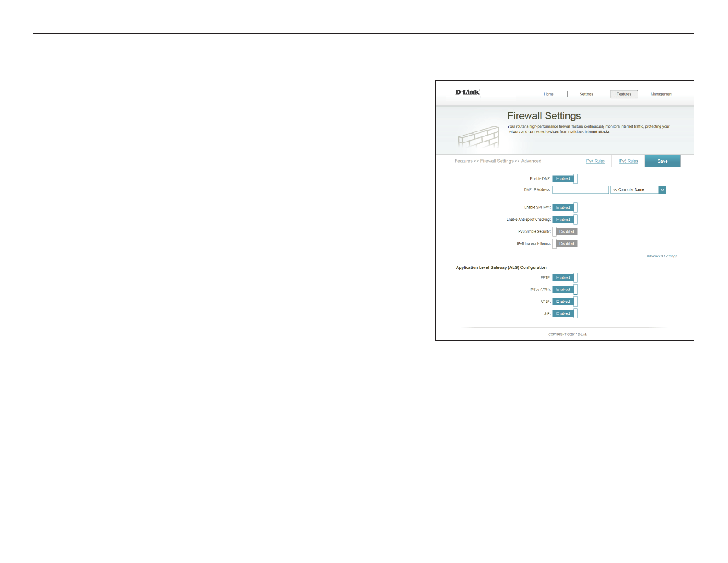Select the Features tab

(624, 94)
